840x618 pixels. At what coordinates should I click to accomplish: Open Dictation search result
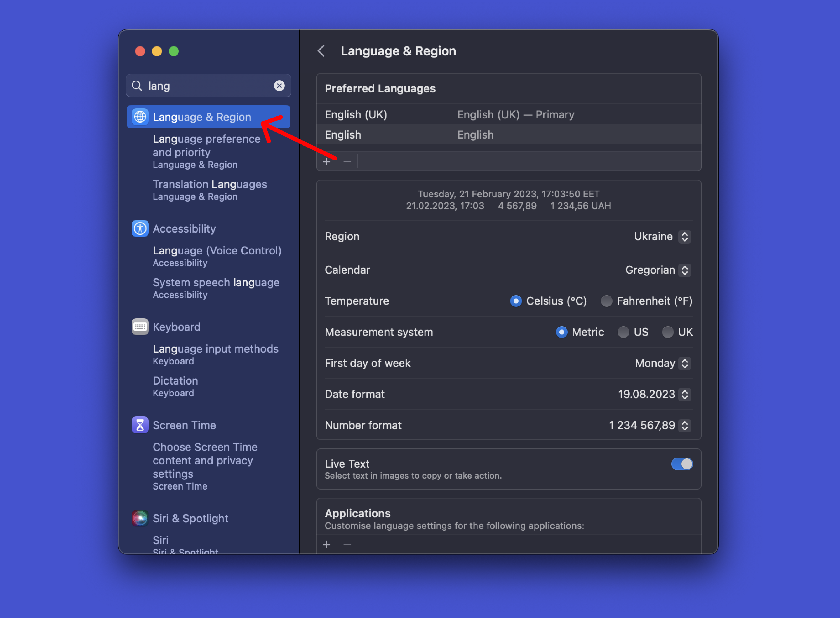[x=175, y=387]
